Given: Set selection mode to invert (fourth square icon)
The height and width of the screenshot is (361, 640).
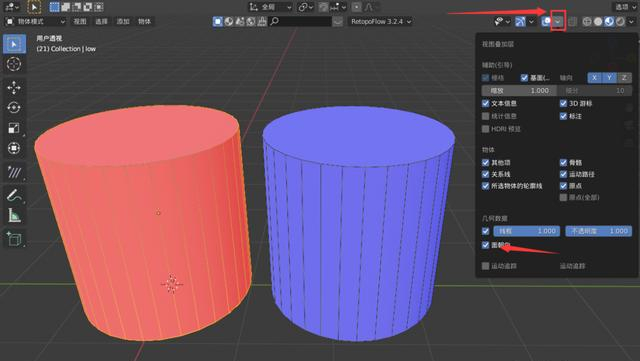Looking at the screenshot, I should pyautogui.click(x=87, y=7).
